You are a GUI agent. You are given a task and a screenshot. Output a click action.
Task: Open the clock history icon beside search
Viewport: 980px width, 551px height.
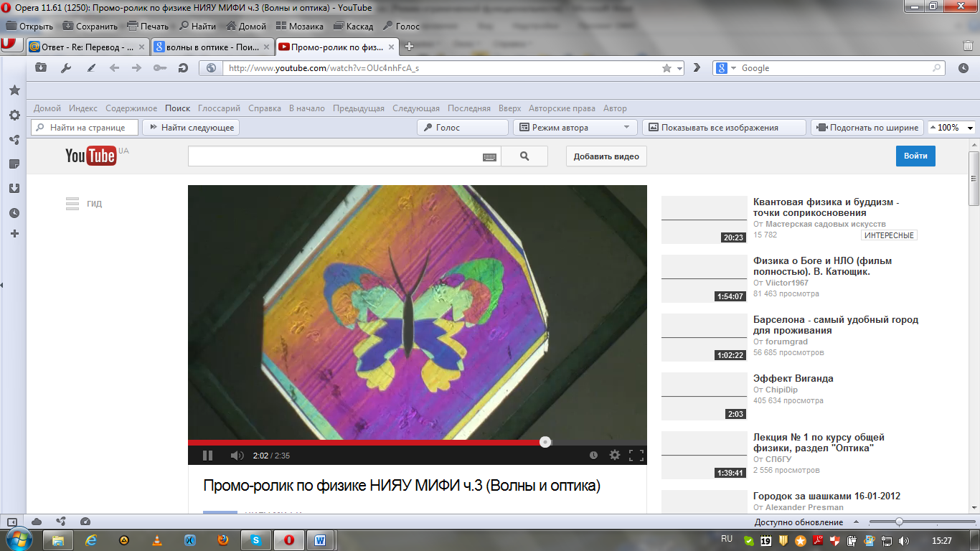[x=963, y=68]
